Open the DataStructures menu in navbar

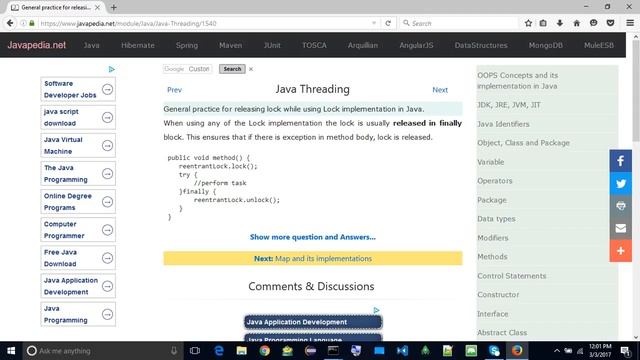click(x=481, y=45)
